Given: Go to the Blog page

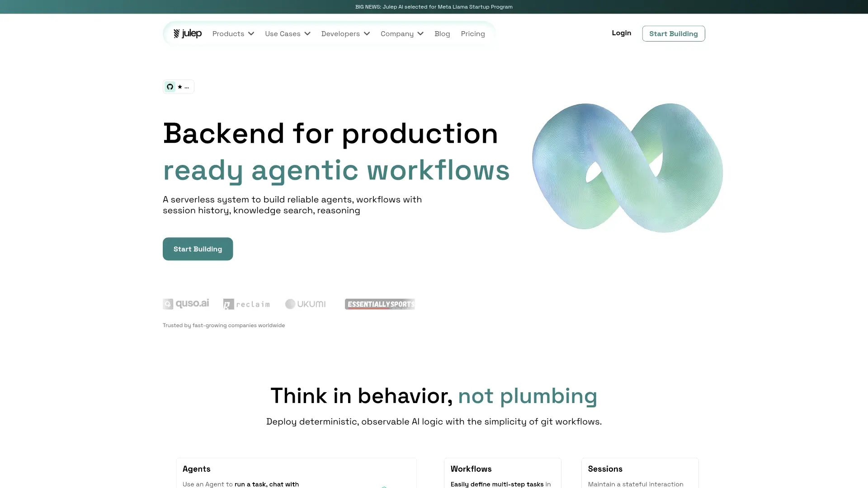Looking at the screenshot, I should point(442,34).
